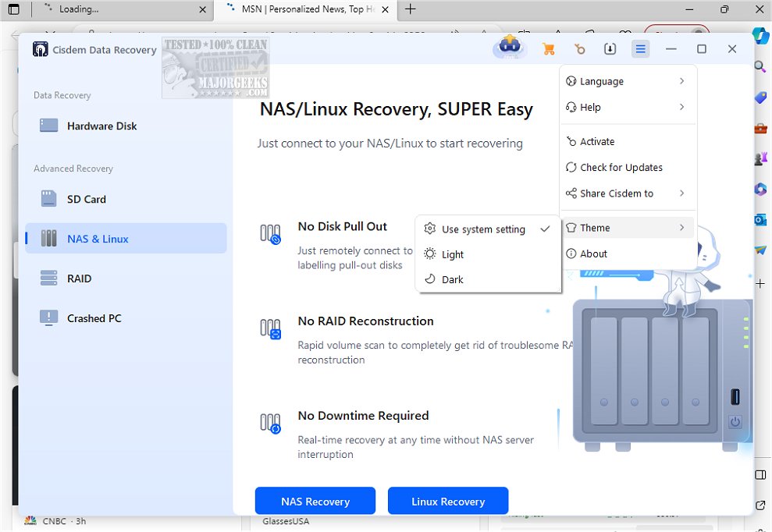Click the NAS Recovery button
The image size is (772, 532).
[x=315, y=501]
